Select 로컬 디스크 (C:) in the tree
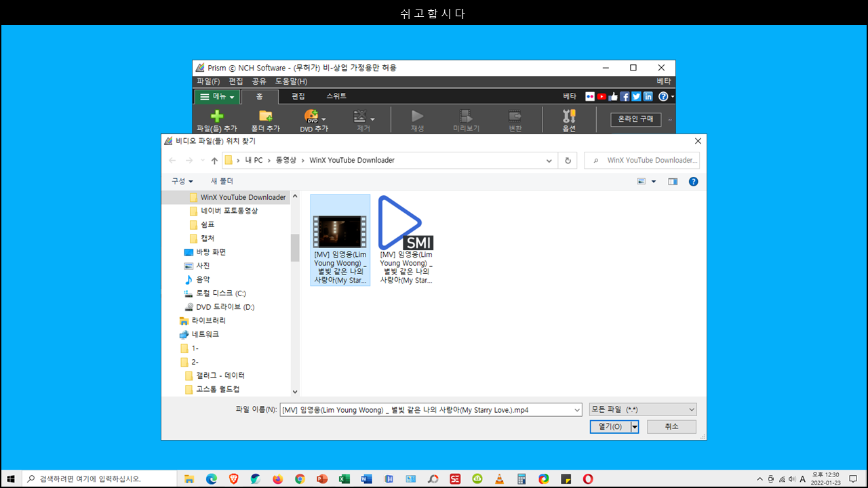 (x=220, y=293)
